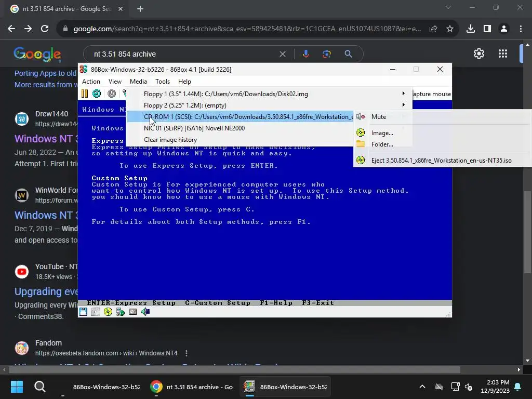Submit search with magnifier icon
The image size is (532, 399).
[x=349, y=54]
